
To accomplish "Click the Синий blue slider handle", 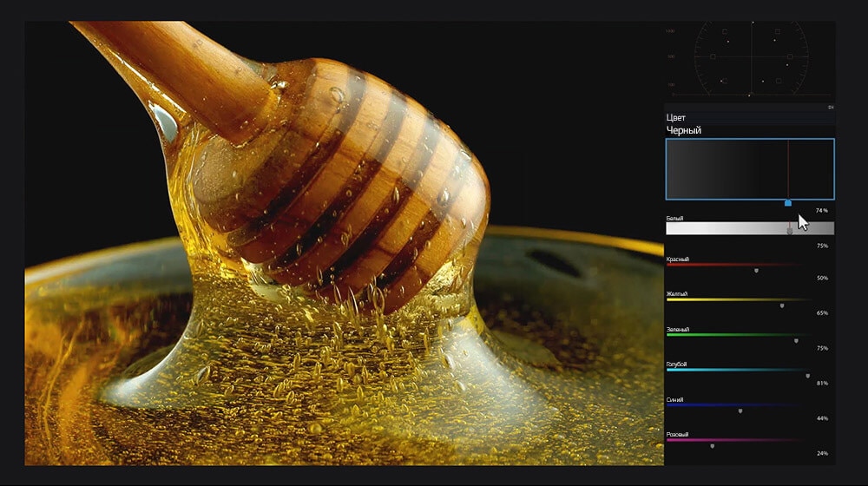I will (x=740, y=411).
